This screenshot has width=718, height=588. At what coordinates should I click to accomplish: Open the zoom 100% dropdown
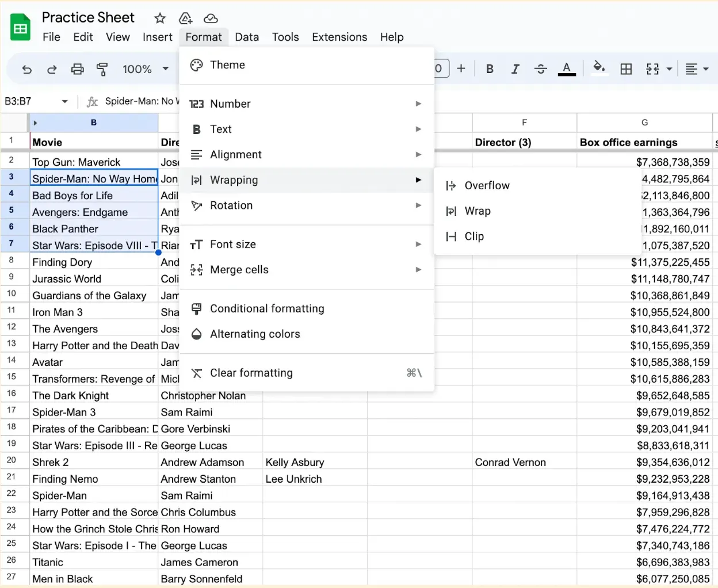click(x=146, y=69)
